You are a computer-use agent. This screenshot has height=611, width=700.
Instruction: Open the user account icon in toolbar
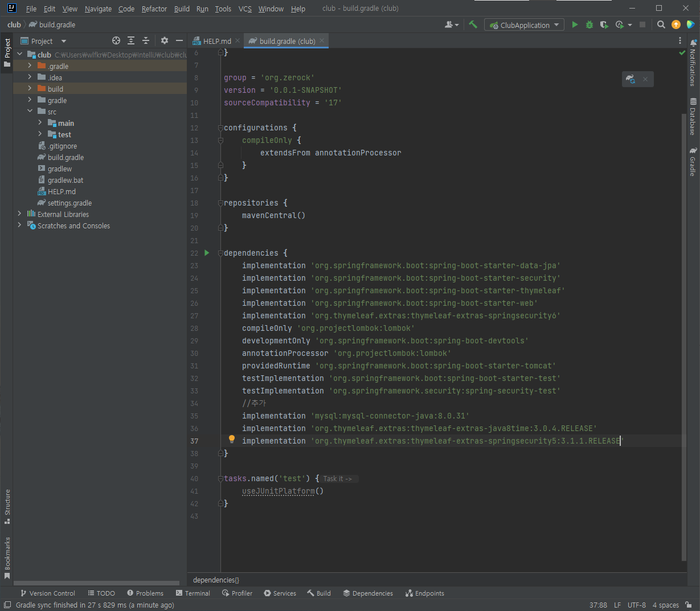[452, 24]
